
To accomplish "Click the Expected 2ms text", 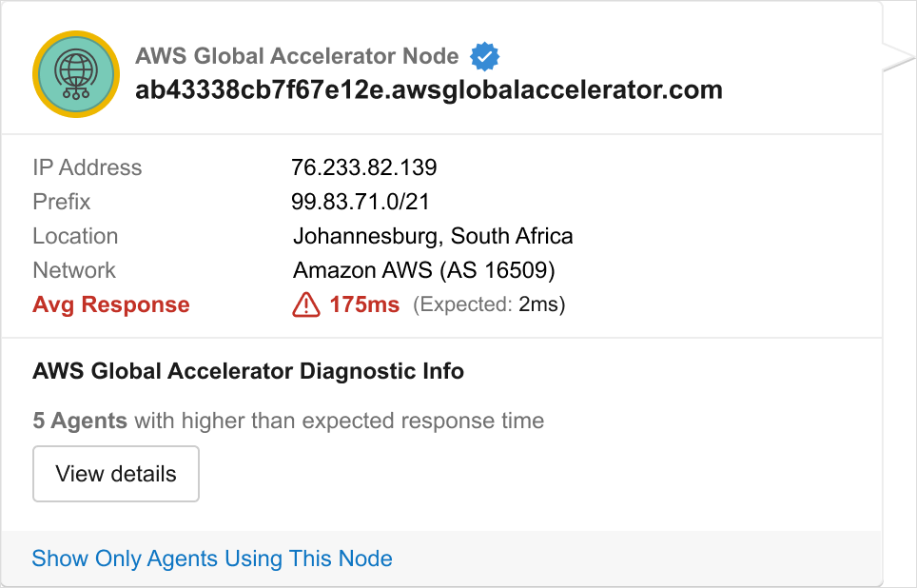I will 490,304.
